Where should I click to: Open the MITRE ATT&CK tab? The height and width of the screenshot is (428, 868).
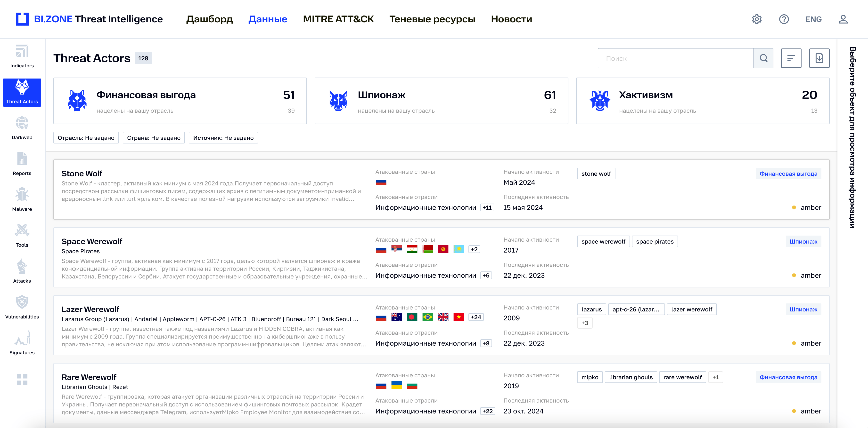[338, 19]
